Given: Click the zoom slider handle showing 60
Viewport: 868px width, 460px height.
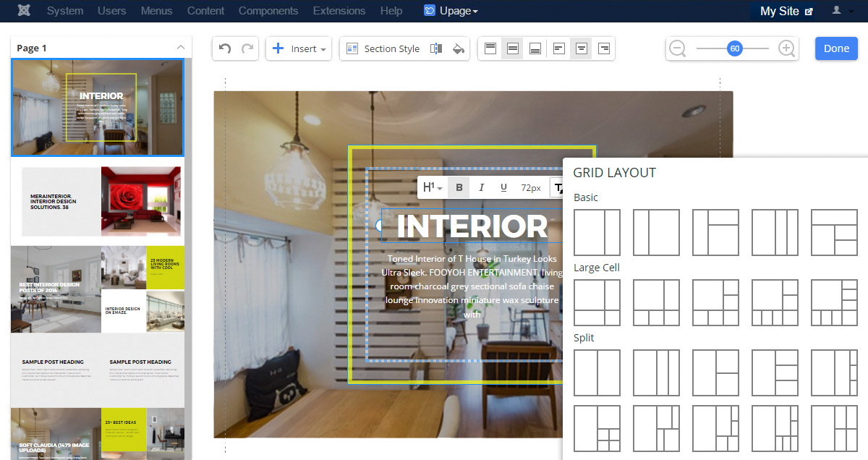Looking at the screenshot, I should point(735,48).
